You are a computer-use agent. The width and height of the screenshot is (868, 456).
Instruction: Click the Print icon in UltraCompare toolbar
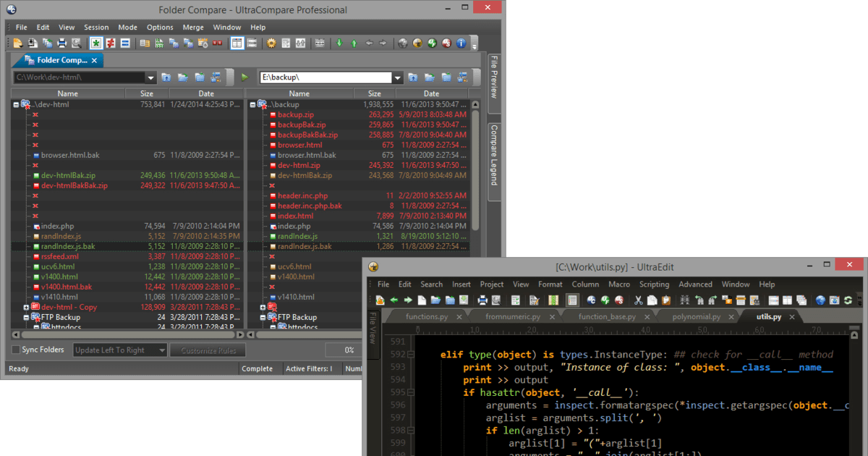(62, 43)
